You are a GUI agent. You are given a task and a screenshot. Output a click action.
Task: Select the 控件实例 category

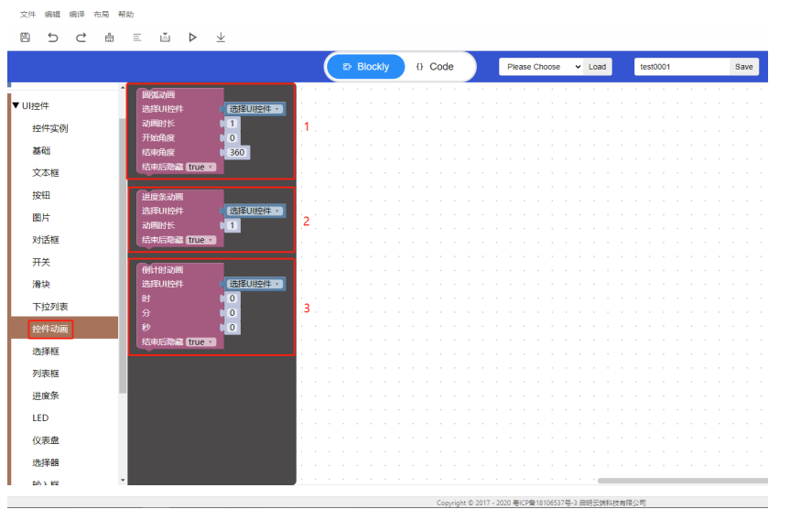[50, 128]
